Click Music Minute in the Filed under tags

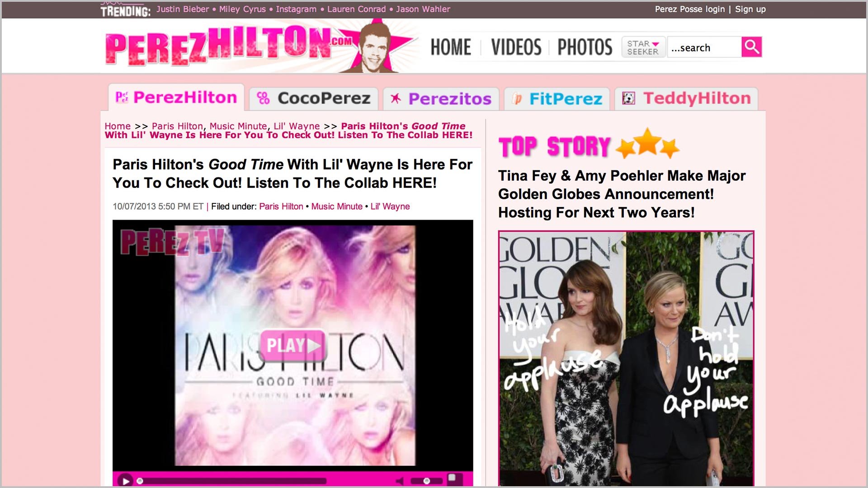point(337,206)
